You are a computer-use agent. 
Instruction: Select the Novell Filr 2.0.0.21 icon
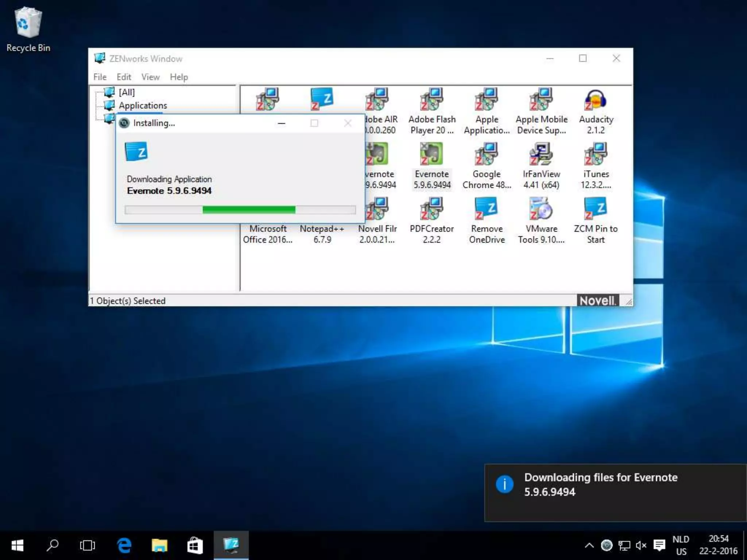377,208
